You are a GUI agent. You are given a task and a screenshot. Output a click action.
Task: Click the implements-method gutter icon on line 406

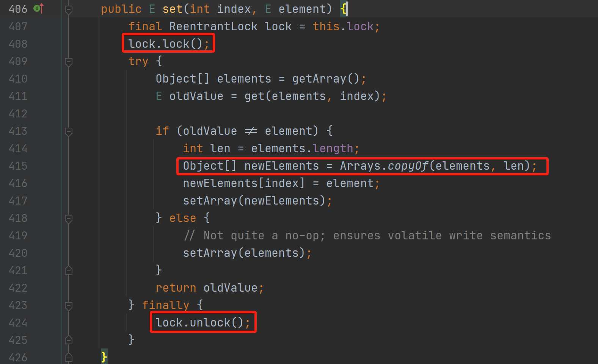[39, 8]
